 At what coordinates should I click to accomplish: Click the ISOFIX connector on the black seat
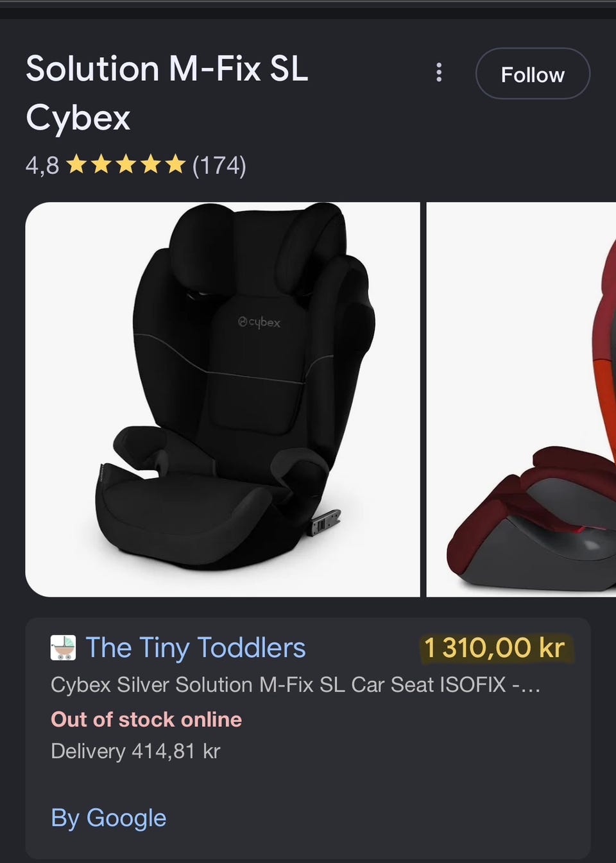pos(325,522)
